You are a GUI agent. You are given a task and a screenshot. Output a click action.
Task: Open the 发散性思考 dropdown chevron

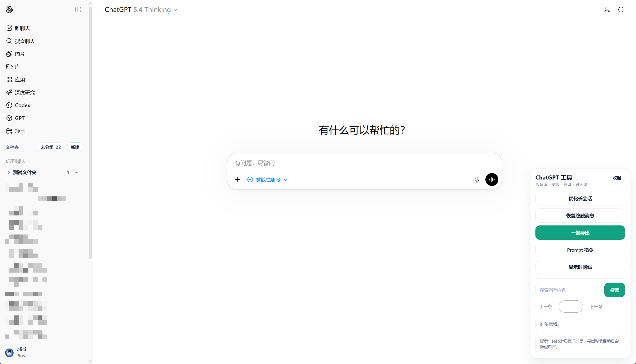[286, 180]
